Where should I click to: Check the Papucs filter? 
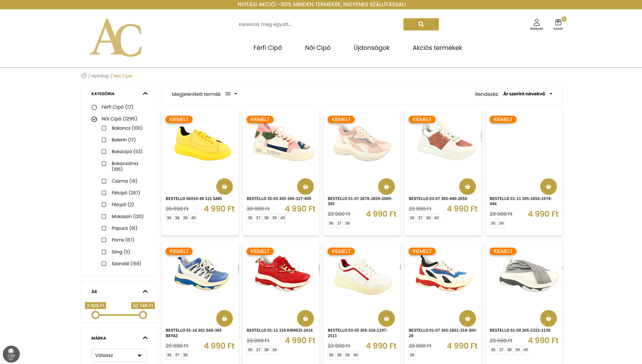tap(104, 228)
